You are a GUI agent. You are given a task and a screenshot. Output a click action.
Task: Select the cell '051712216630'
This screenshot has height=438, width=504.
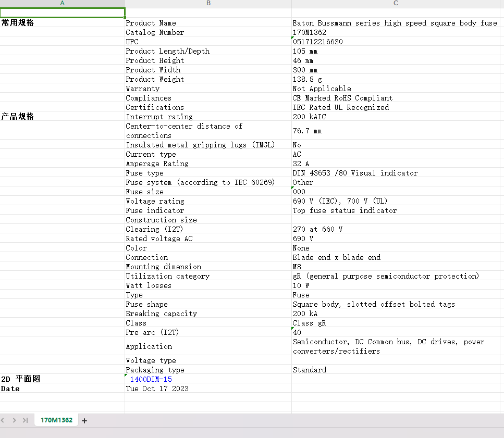coord(396,42)
